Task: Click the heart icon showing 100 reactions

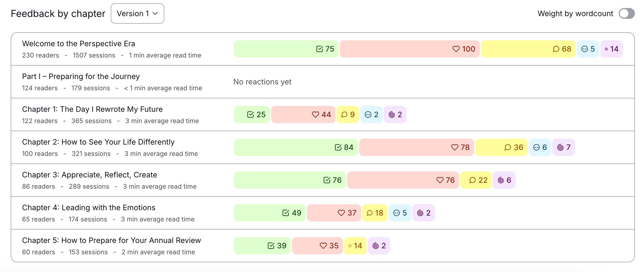Action: [456, 49]
